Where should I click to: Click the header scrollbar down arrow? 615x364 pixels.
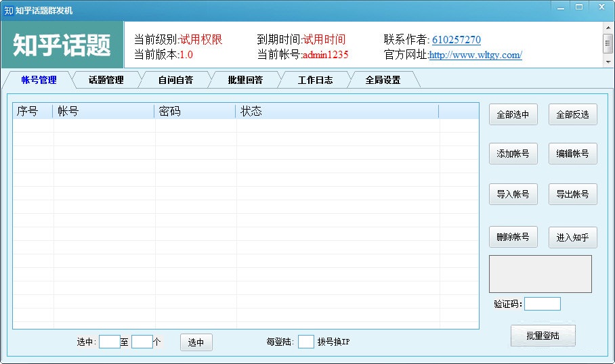pos(608,62)
